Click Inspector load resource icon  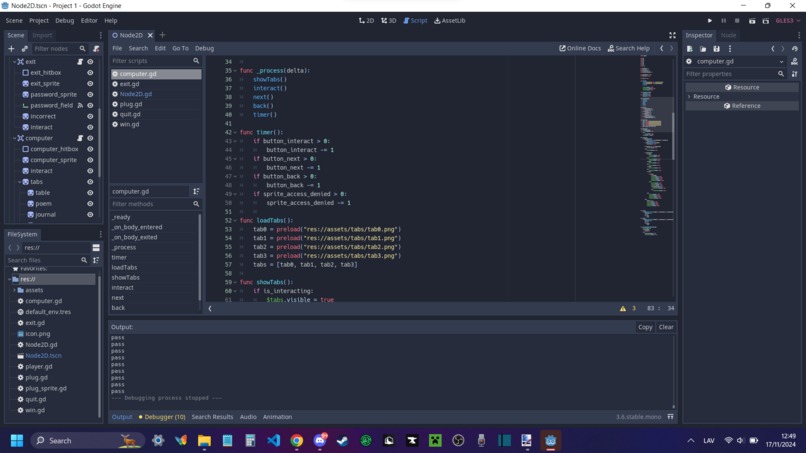pos(703,49)
